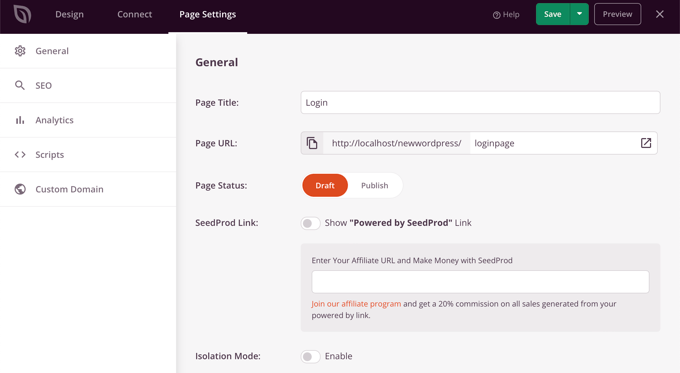Image resolution: width=680 pixels, height=373 pixels.
Task: Click the Custom Domain globe icon
Action: pos(20,189)
